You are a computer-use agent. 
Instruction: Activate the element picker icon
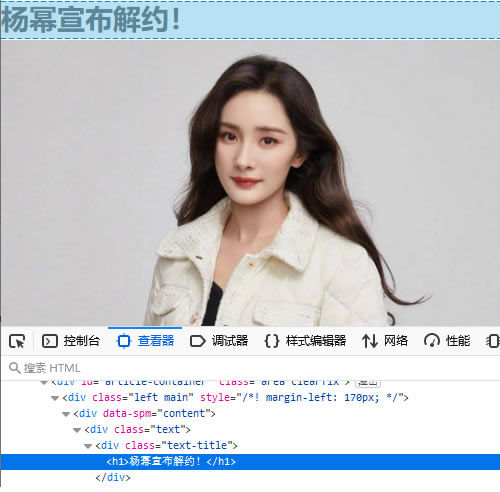click(17, 341)
